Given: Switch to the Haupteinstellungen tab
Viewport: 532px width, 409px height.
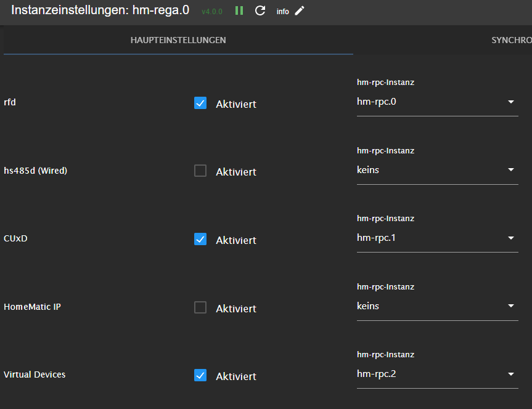Looking at the screenshot, I should point(178,40).
